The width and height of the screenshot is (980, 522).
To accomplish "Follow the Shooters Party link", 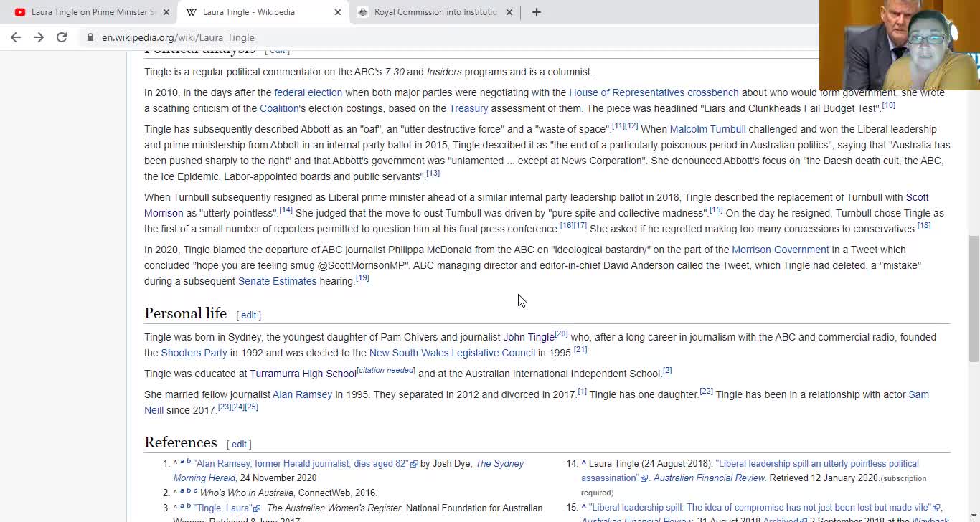I will pyautogui.click(x=194, y=353).
